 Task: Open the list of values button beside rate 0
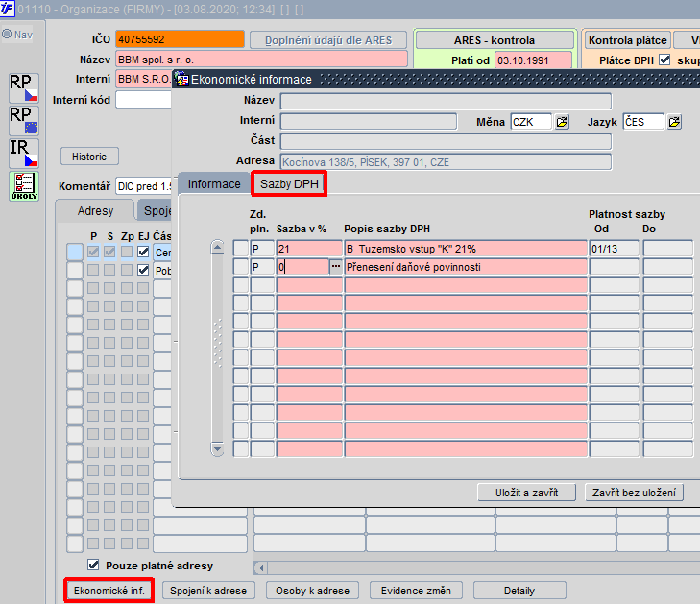click(x=336, y=267)
